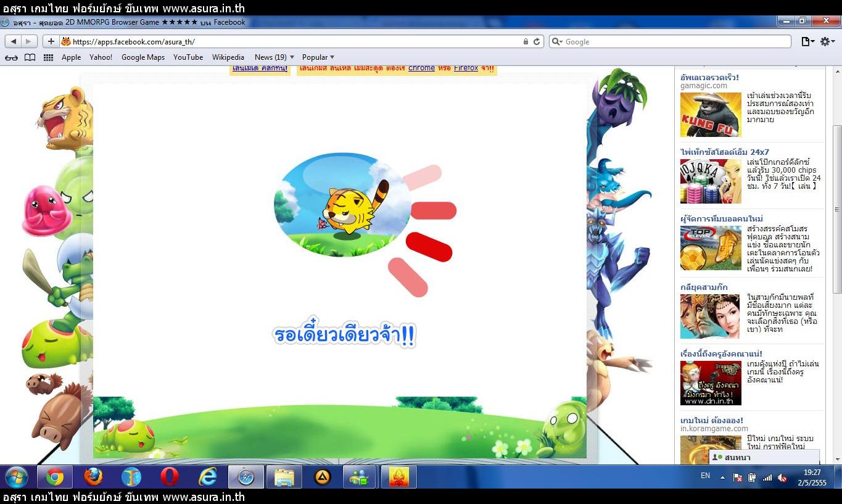The height and width of the screenshot is (504, 842).
Task: Follow the chrome link in notice
Action: (421, 68)
